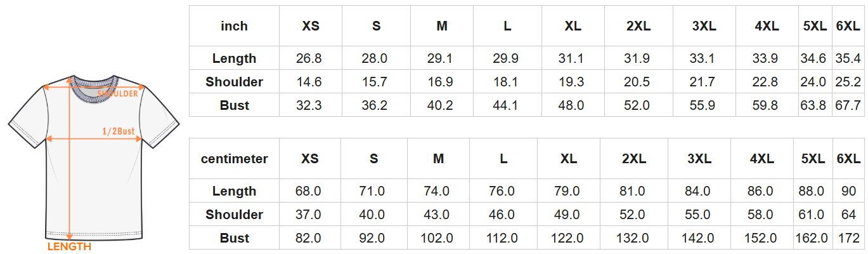This screenshot has height=254, width=868.
Task: Select the inch table header cell
Action: (234, 26)
